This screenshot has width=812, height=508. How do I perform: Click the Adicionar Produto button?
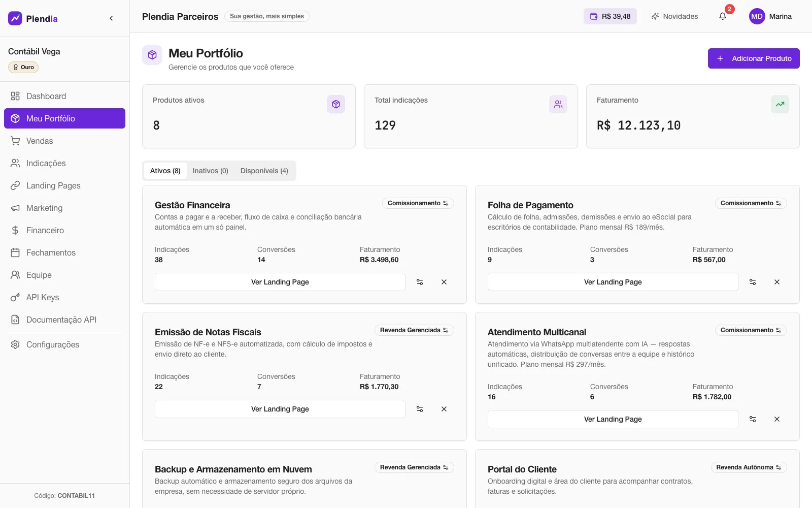tap(754, 58)
